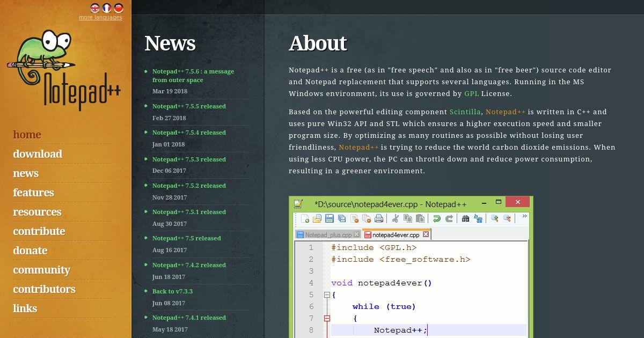Click the 'About' heading
The height and width of the screenshot is (338, 644).
(x=318, y=43)
